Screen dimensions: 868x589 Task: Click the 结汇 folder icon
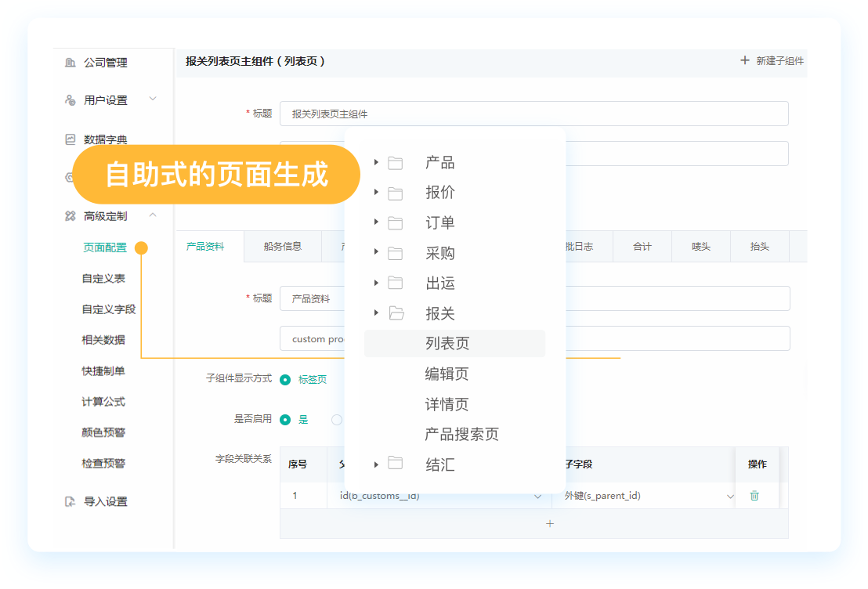396,463
